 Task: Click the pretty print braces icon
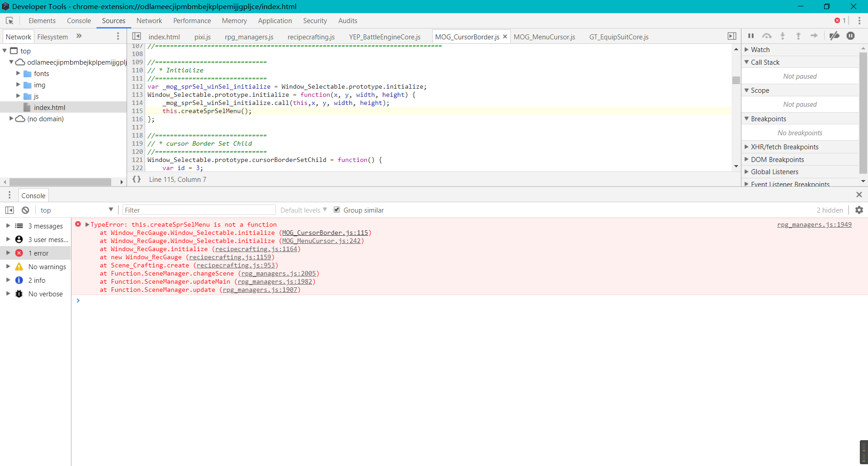coord(137,180)
